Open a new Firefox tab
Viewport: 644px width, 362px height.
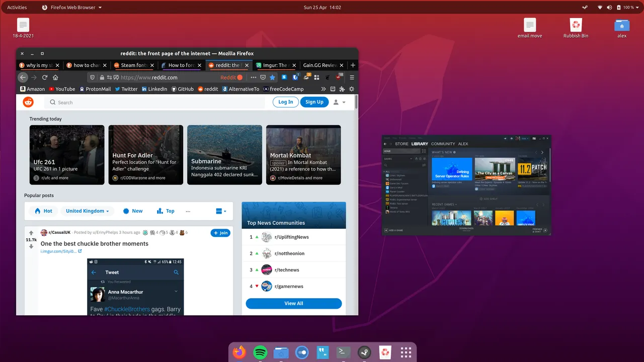(353, 65)
